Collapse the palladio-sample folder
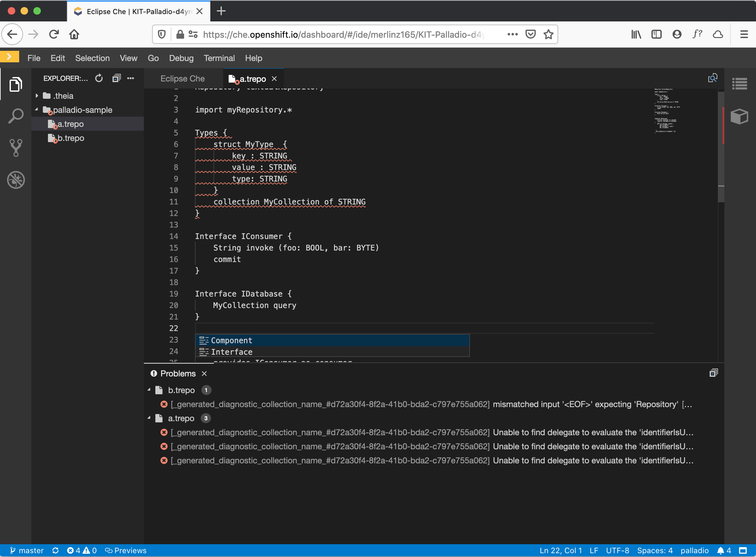 pos(37,110)
